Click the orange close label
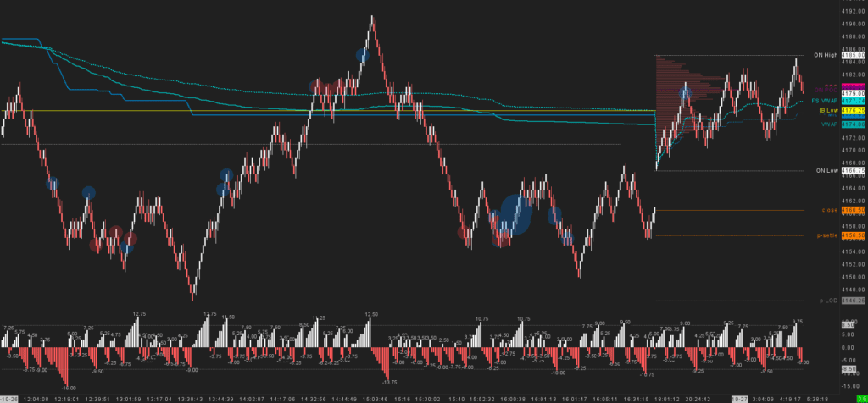Viewport: 868px width, 403px height. (x=830, y=210)
